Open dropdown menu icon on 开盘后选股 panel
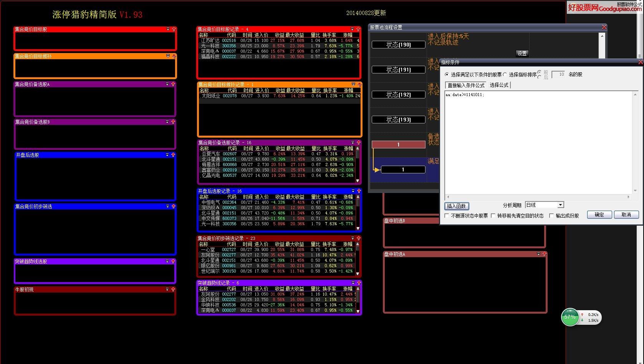The width and height of the screenshot is (644, 364). (x=167, y=155)
